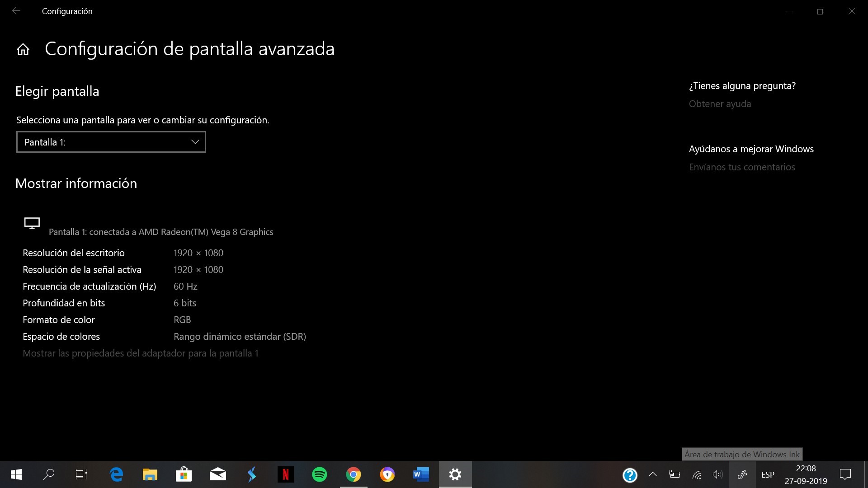
Task: Switch to Google Chrome in taskbar
Action: [353, 474]
